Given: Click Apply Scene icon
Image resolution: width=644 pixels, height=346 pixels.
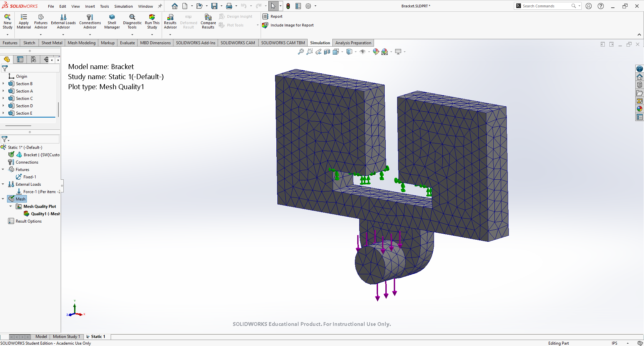Looking at the screenshot, I should [385, 52].
